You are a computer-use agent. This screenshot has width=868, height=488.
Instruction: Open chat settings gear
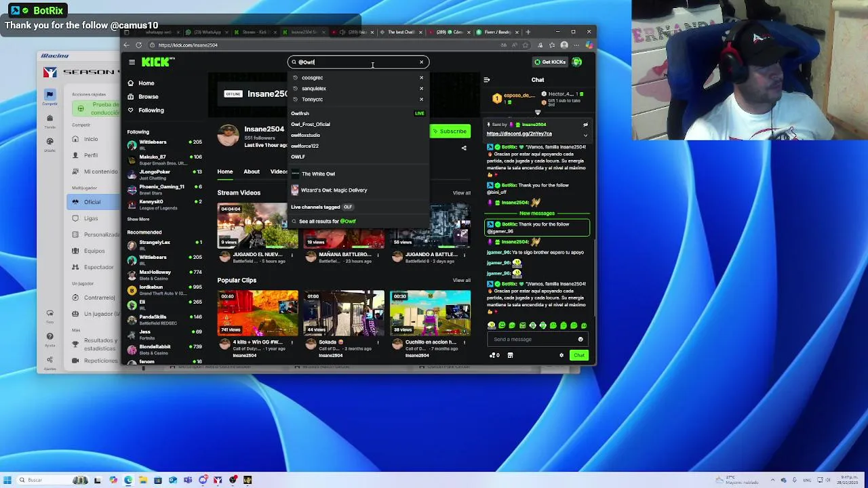pos(561,355)
